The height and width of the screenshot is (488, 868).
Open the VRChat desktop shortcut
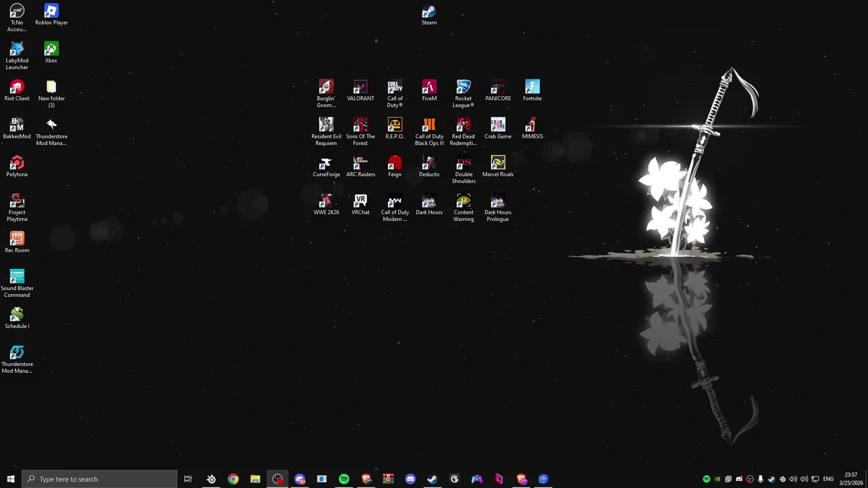pyautogui.click(x=360, y=205)
